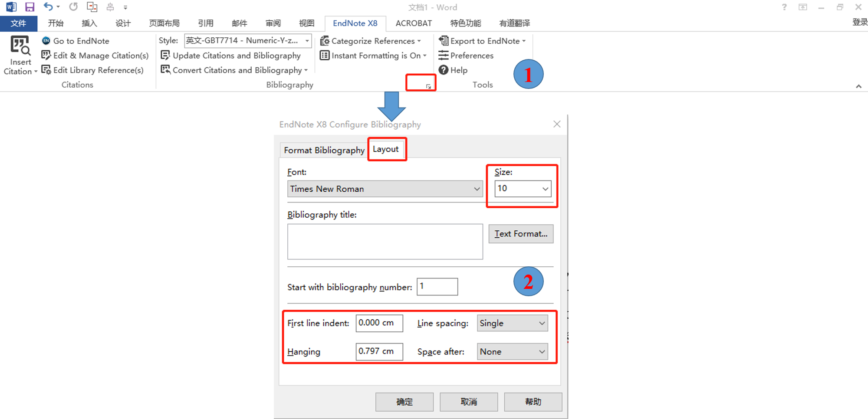Viewport: 868px width, 419px height.
Task: Click the Word application icon
Action: [11, 7]
